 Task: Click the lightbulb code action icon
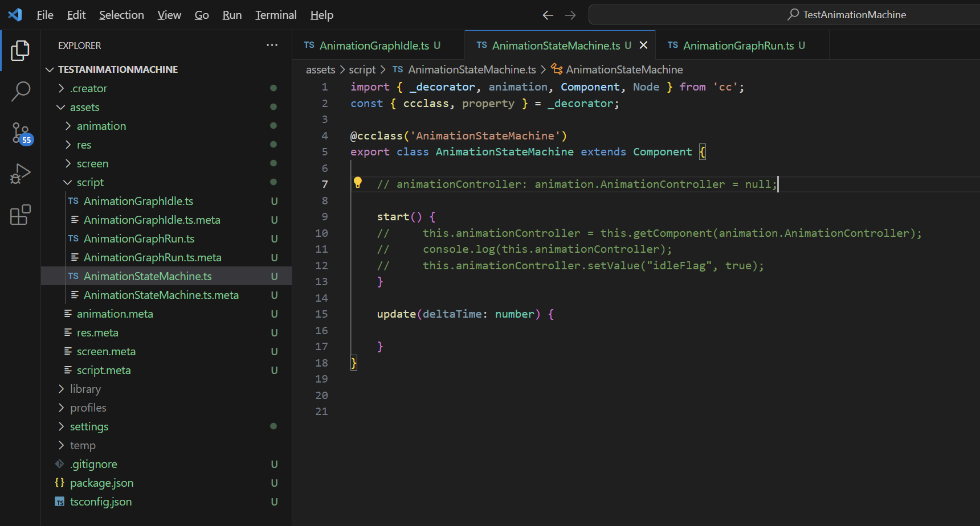[358, 182]
